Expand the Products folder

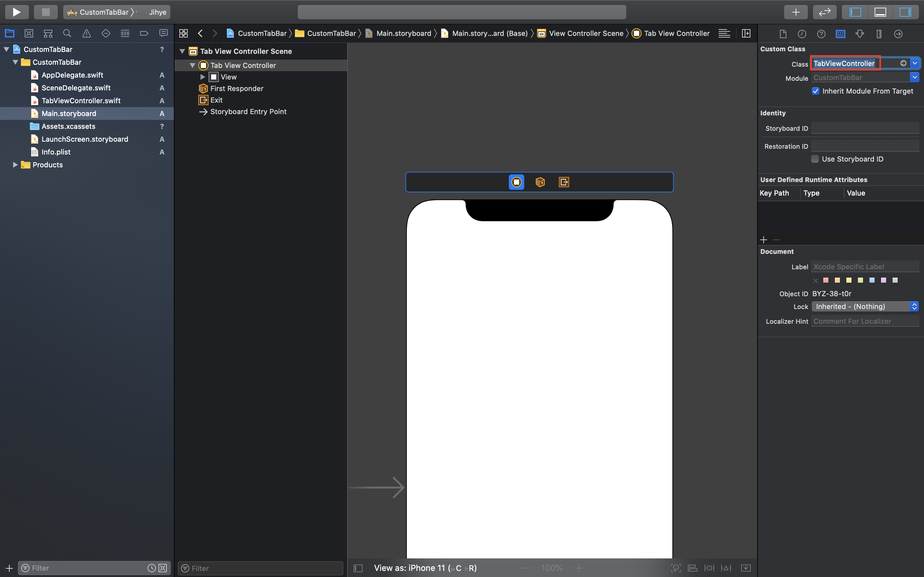pos(15,164)
